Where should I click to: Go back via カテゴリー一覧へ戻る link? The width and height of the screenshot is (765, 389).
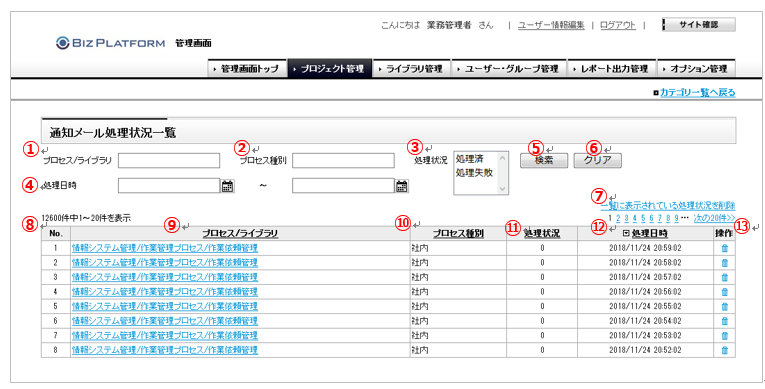pyautogui.click(x=698, y=92)
